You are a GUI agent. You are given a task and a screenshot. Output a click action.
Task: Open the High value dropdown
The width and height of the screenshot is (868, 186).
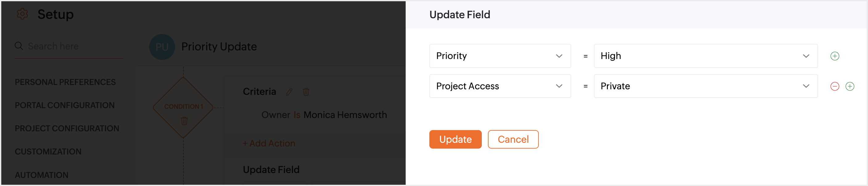(x=705, y=56)
